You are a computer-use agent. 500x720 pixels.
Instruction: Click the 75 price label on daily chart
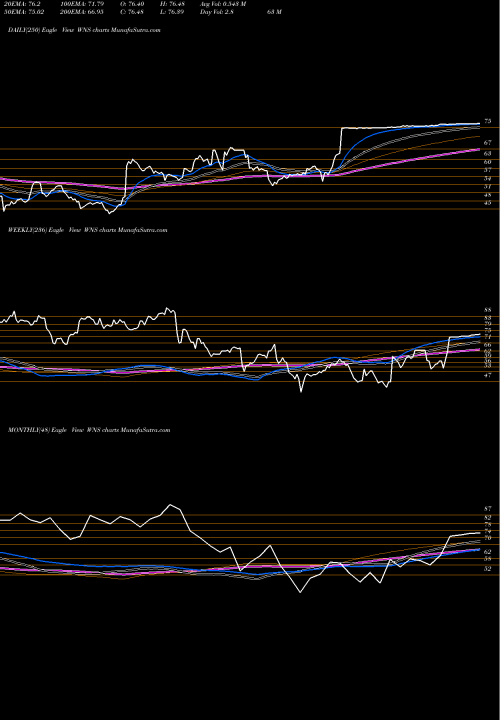[x=488, y=121]
